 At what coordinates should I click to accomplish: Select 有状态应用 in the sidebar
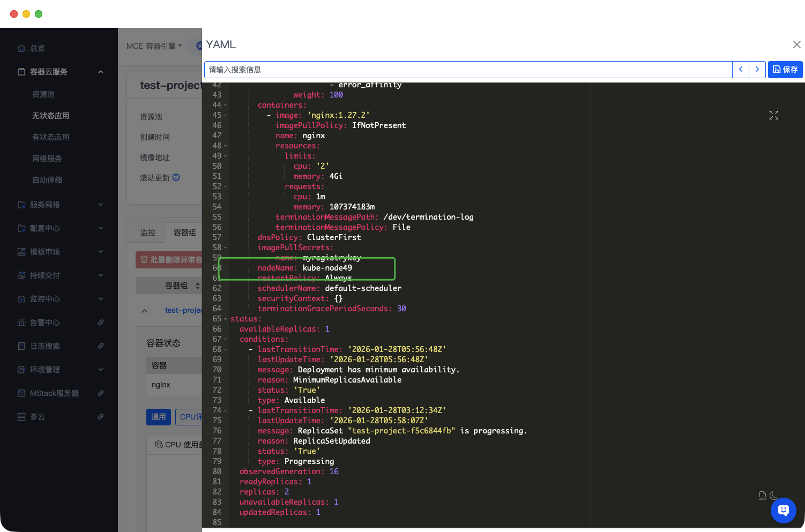click(x=50, y=137)
